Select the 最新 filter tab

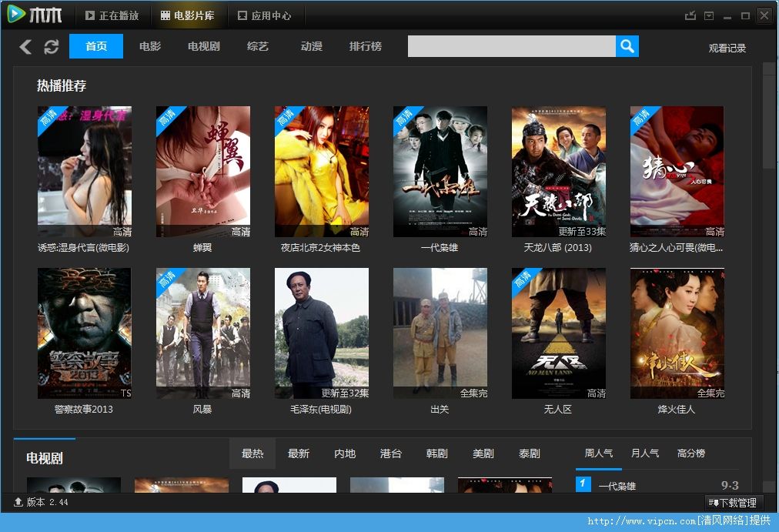click(299, 453)
